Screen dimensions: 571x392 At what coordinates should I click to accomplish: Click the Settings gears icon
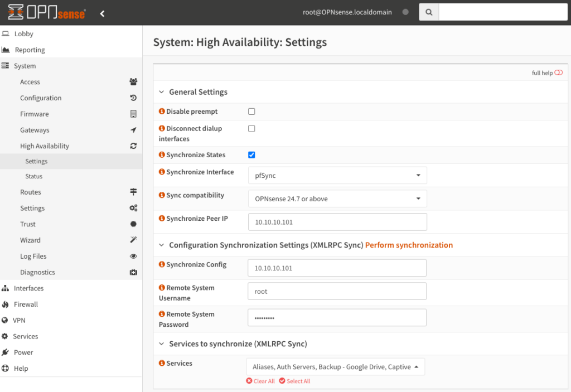(133, 207)
